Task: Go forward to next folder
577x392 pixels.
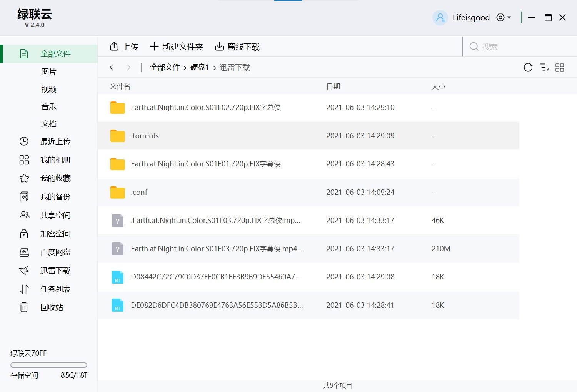Action: tap(128, 68)
